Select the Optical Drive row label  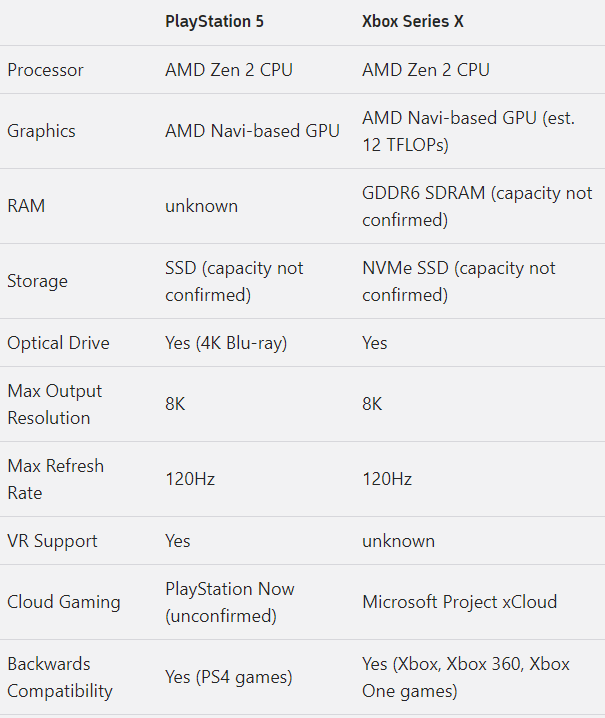[x=58, y=343]
